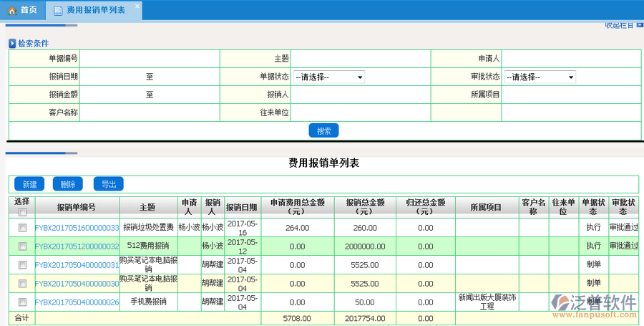Export the list with 导出 button
Image resolution: width=644 pixels, height=326 pixels.
coord(108,184)
